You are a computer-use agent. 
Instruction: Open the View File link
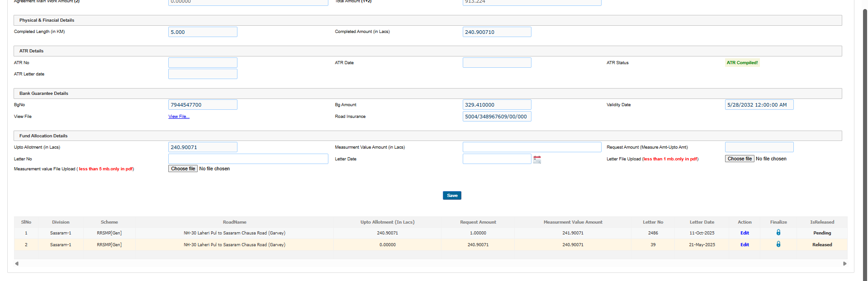pos(179,117)
